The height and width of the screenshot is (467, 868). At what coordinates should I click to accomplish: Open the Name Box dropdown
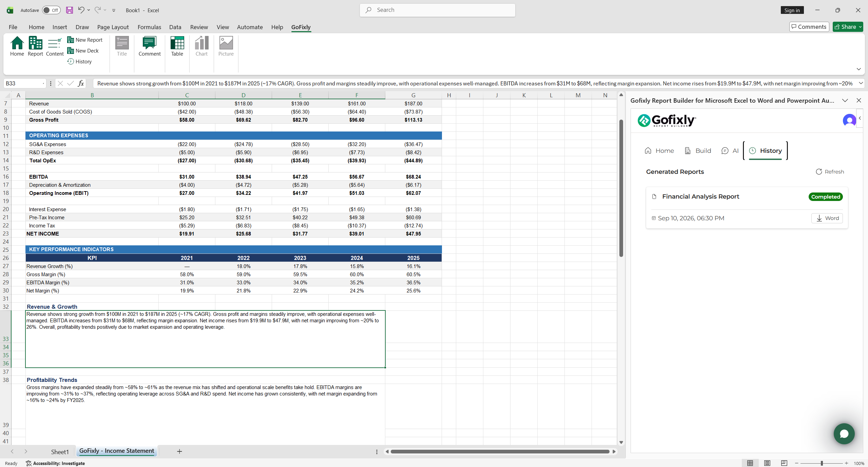pyautogui.click(x=43, y=83)
